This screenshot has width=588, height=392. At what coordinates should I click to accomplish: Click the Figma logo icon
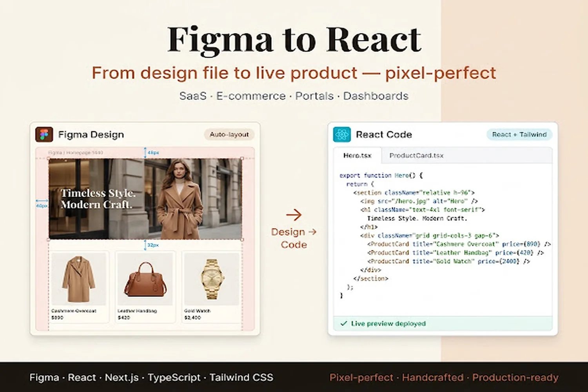click(44, 134)
